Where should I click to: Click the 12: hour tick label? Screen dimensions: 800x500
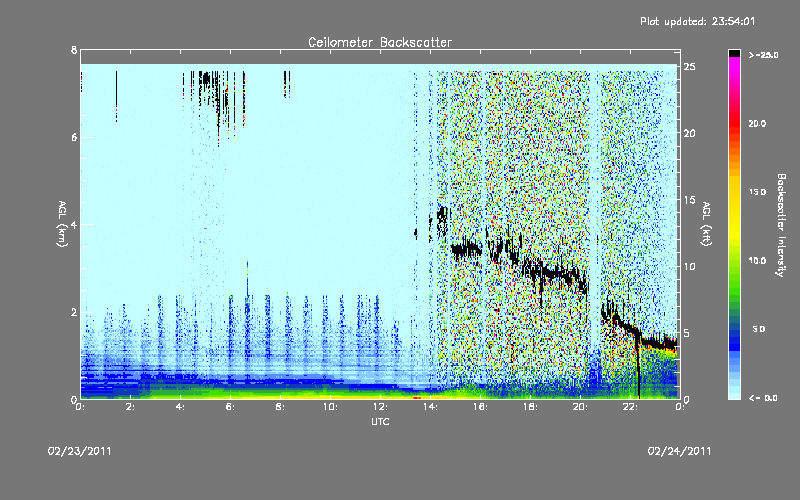pos(381,407)
